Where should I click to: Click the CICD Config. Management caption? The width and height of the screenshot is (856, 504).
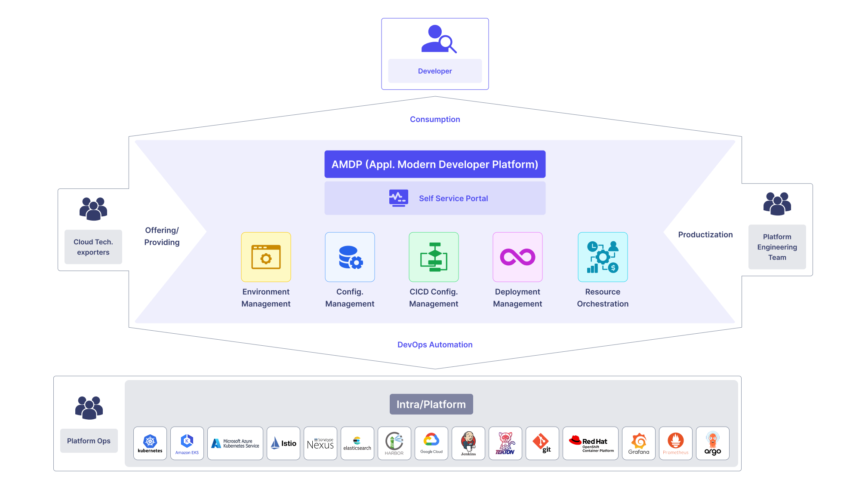click(x=434, y=298)
